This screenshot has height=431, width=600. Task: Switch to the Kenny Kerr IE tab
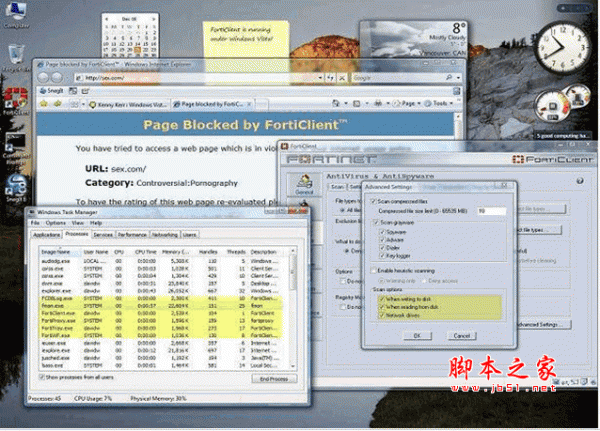tap(128, 104)
